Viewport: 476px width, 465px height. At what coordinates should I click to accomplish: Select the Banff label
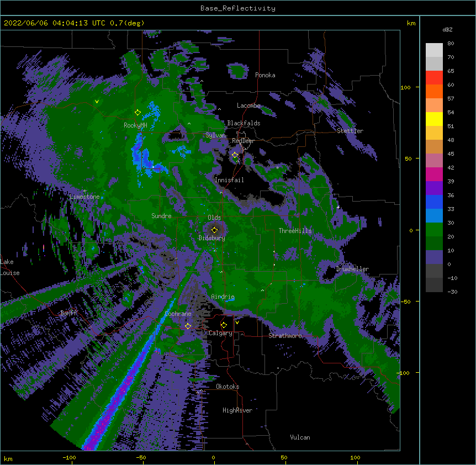coord(68,313)
